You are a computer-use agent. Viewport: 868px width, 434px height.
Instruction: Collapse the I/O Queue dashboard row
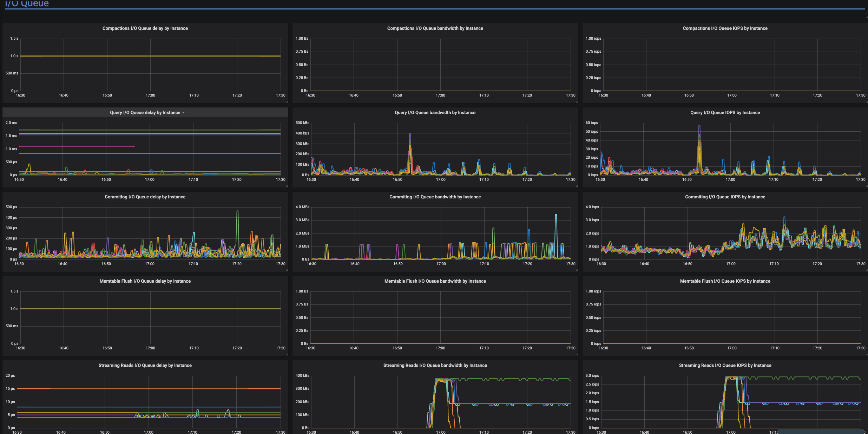pyautogui.click(x=26, y=4)
